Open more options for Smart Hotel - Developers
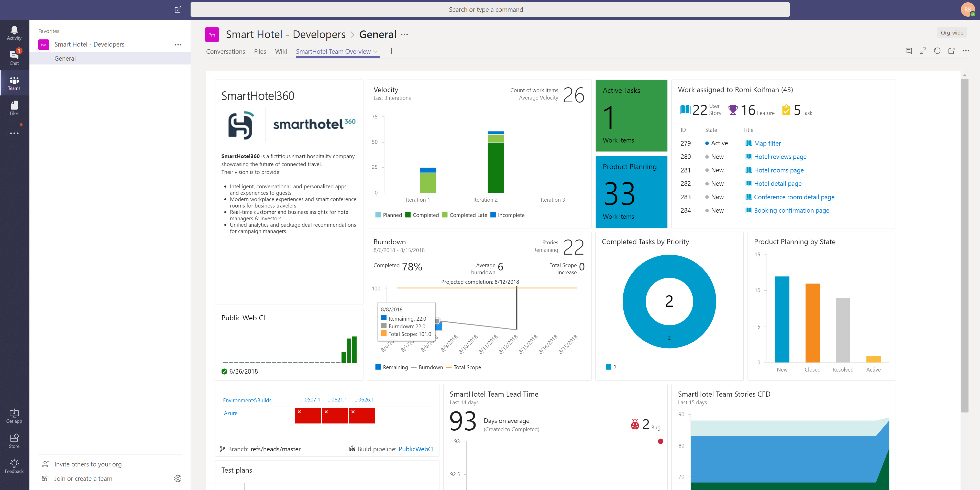The width and height of the screenshot is (980, 490). 178,45
